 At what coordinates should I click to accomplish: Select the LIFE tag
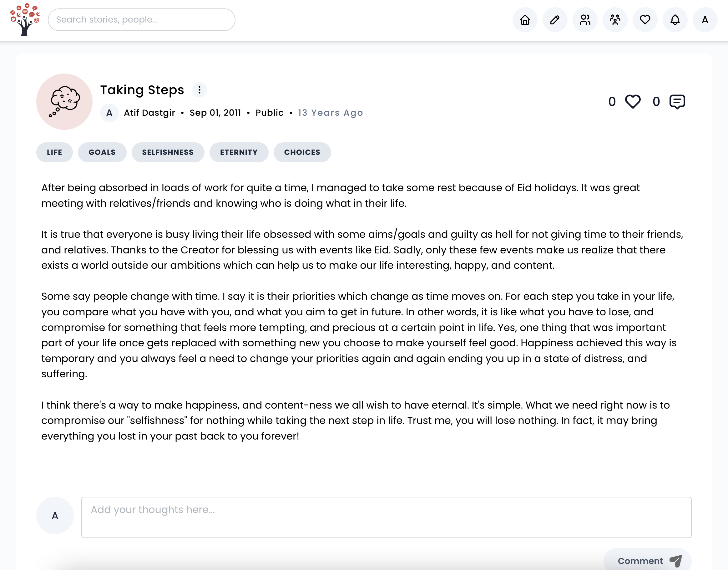[x=54, y=152]
